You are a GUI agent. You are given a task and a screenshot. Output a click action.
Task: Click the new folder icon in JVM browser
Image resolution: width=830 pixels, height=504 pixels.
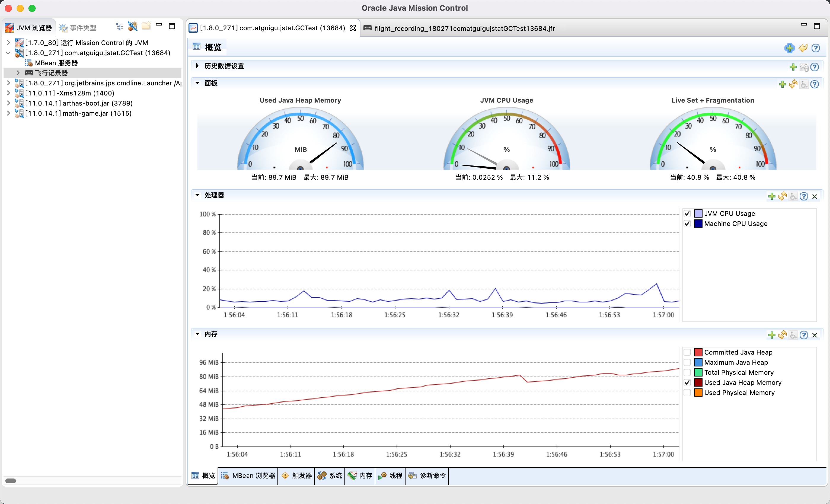146,26
